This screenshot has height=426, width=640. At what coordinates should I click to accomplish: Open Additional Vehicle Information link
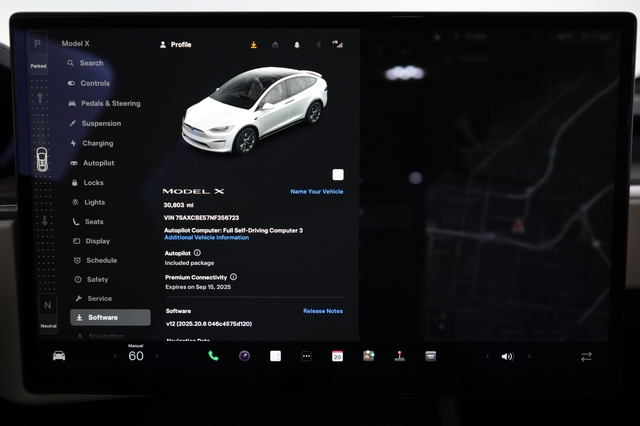coord(207,237)
